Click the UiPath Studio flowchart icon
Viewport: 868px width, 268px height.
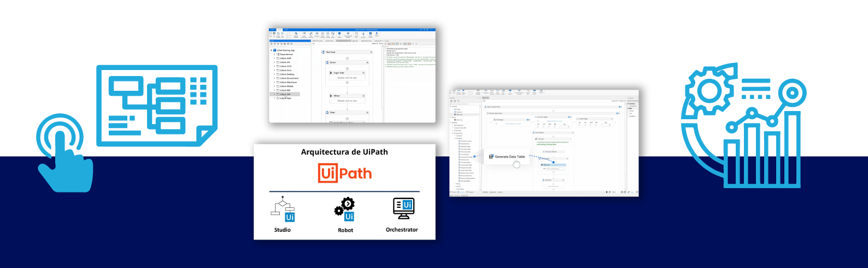point(283,210)
